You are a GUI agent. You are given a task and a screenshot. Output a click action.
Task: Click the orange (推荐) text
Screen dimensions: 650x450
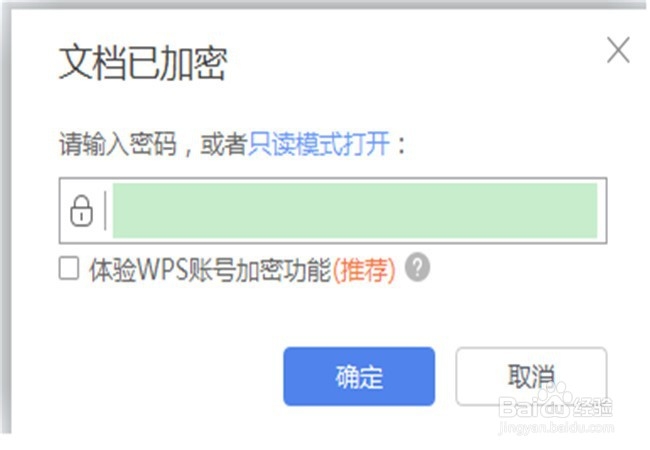click(364, 270)
